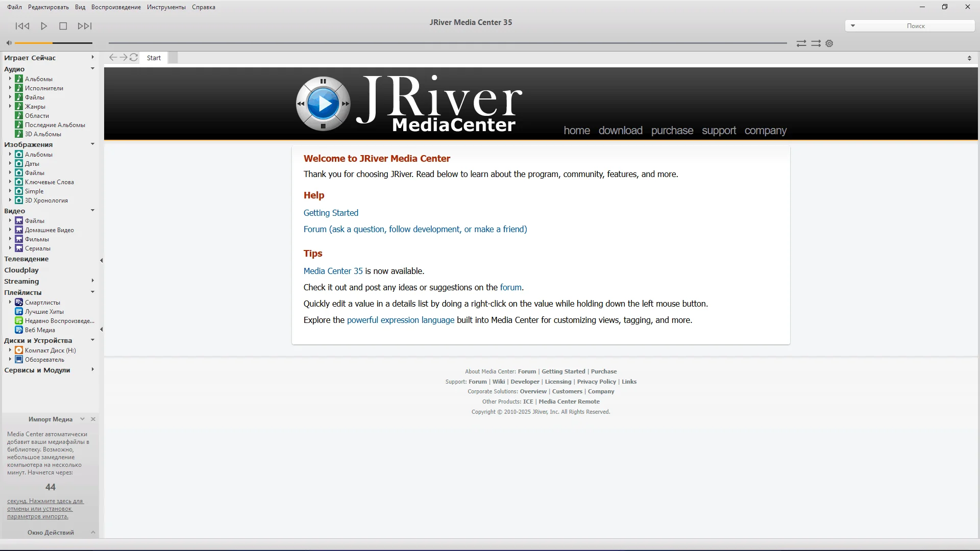This screenshot has width=980, height=551.
Task: Toggle shuffle mode icon
Action: point(816,43)
